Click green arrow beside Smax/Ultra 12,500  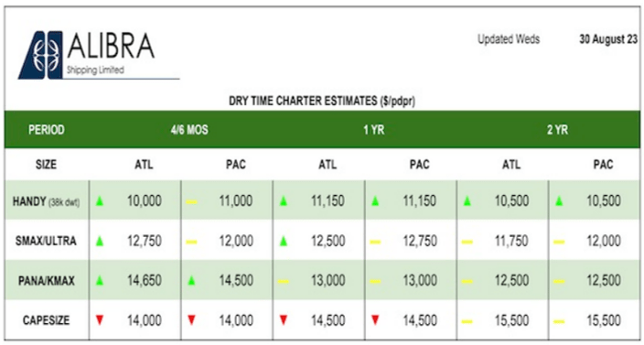tap(283, 242)
